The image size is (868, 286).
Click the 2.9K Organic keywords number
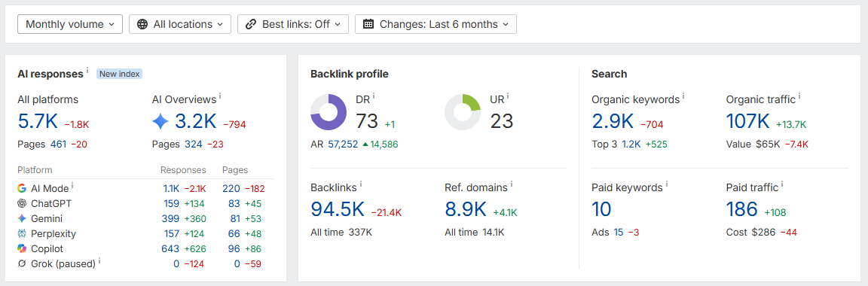613,121
